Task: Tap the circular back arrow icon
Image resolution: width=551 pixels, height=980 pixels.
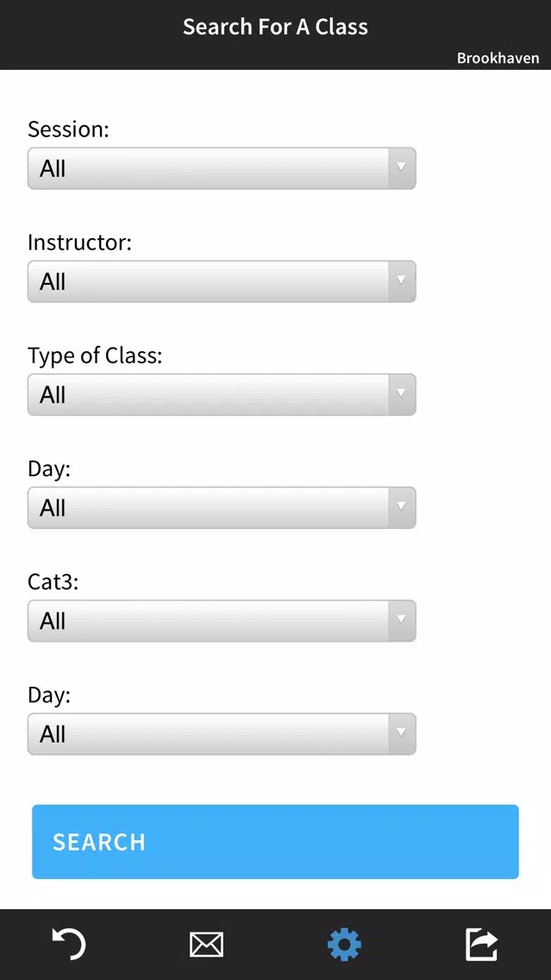Action: (x=69, y=944)
